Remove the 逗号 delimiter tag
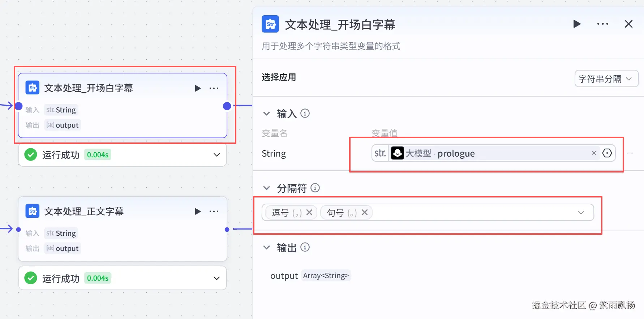 tap(309, 212)
